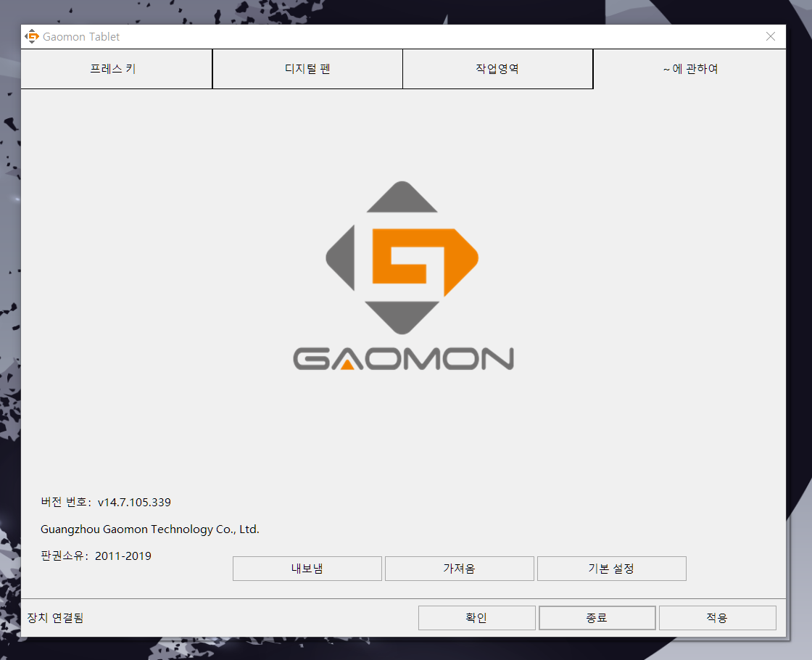Screen dimensions: 812x660
Task: Apply changes with 적용 button
Action: [x=717, y=617]
